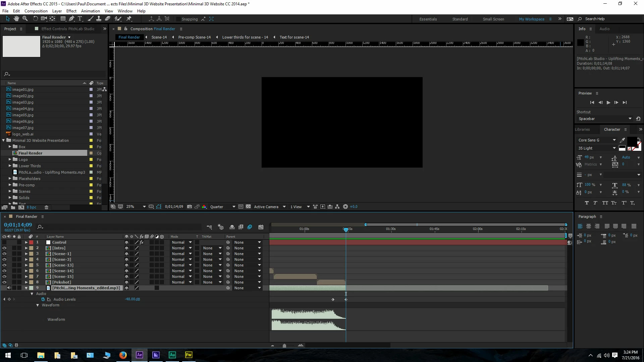Select the Audio Levels keyframe at the playhead

pyautogui.click(x=346, y=299)
